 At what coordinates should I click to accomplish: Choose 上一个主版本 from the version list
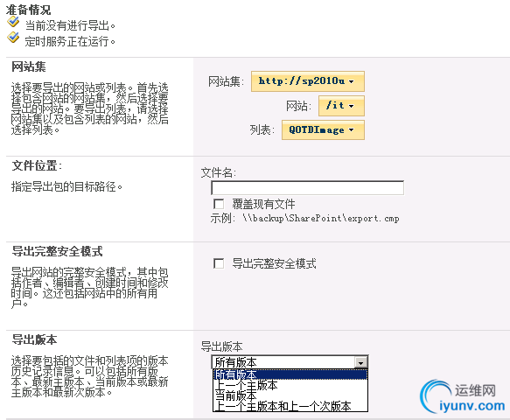tap(290, 385)
